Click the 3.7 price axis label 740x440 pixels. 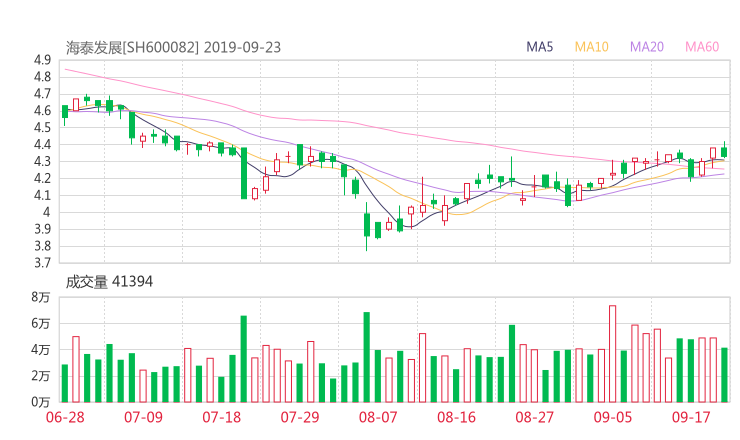(x=42, y=262)
